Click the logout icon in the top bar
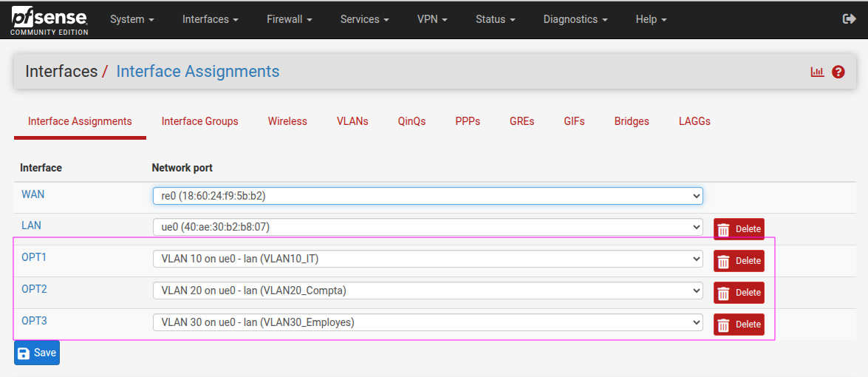 click(x=849, y=19)
